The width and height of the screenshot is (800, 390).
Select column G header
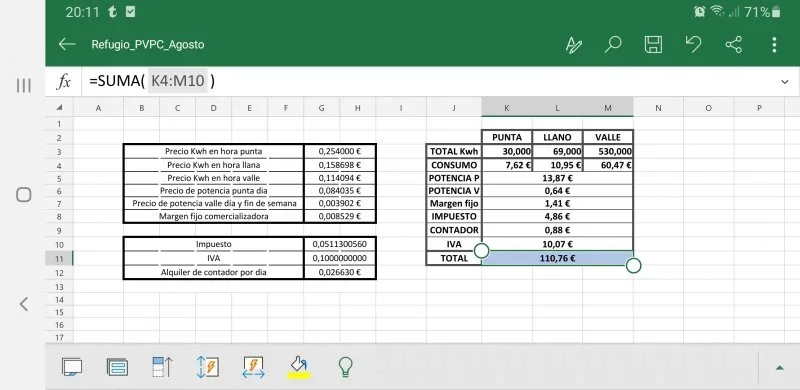[321, 108]
